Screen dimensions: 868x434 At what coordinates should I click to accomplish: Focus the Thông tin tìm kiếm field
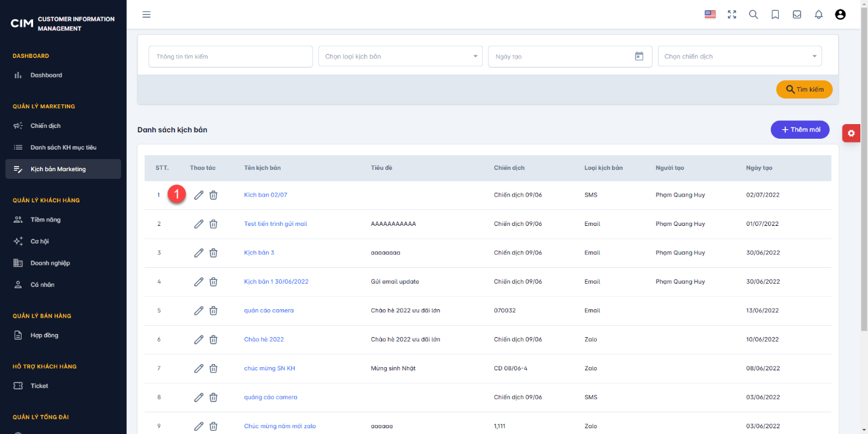231,56
